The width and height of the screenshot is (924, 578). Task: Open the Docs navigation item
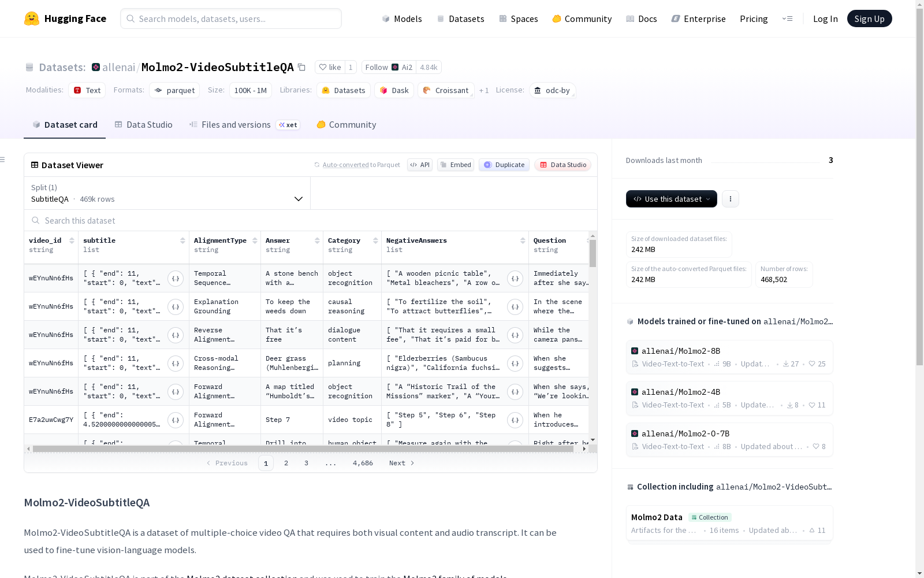(642, 18)
